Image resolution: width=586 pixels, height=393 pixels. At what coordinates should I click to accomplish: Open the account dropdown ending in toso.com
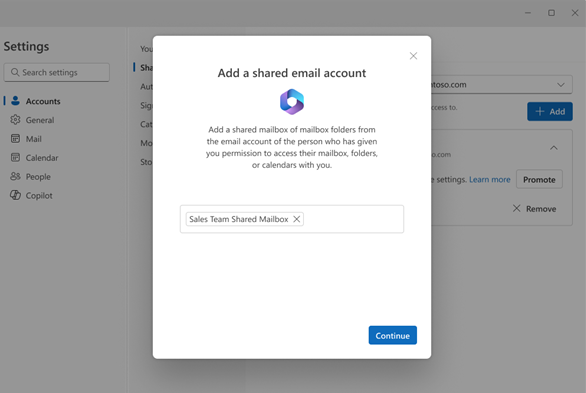[502, 85]
